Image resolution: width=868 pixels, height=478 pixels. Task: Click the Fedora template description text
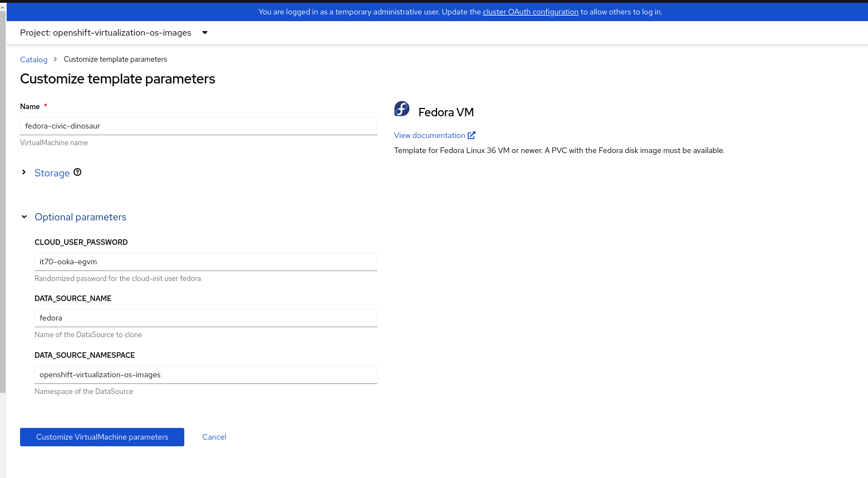point(560,150)
